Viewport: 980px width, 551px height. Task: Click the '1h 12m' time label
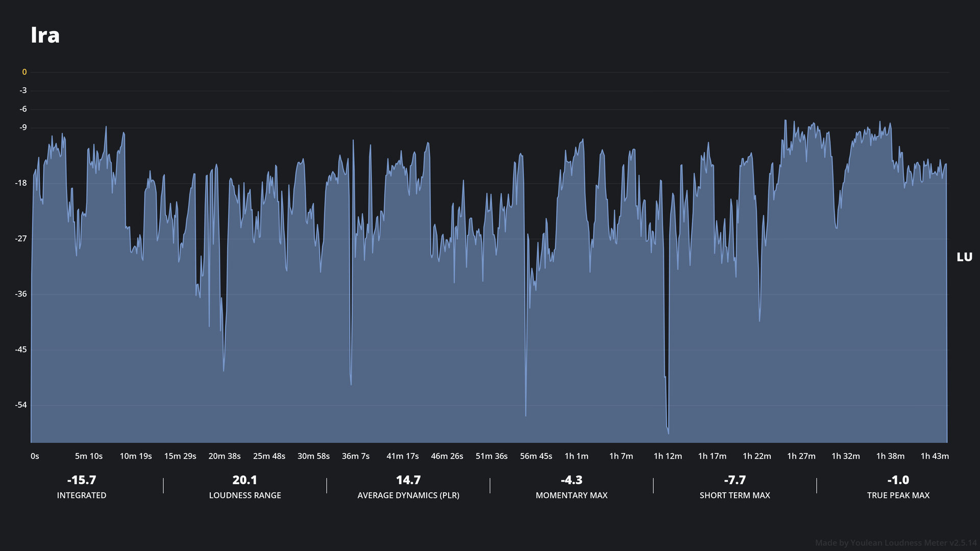tap(668, 456)
